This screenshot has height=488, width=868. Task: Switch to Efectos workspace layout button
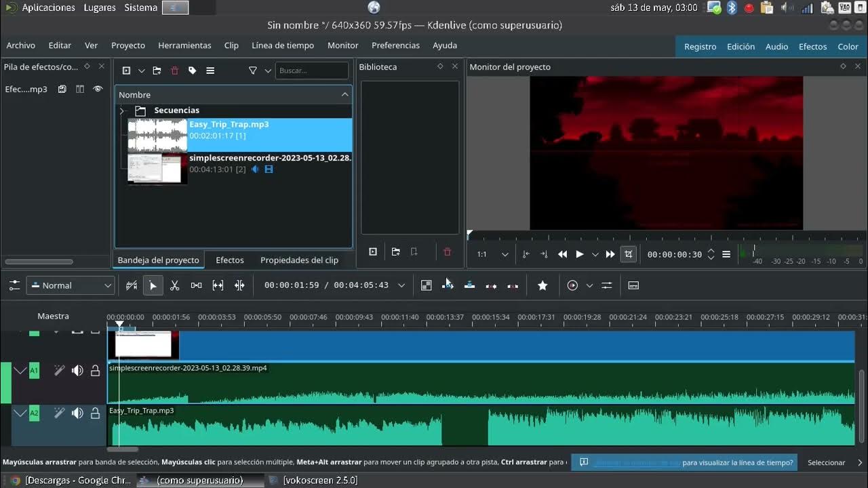coord(812,46)
